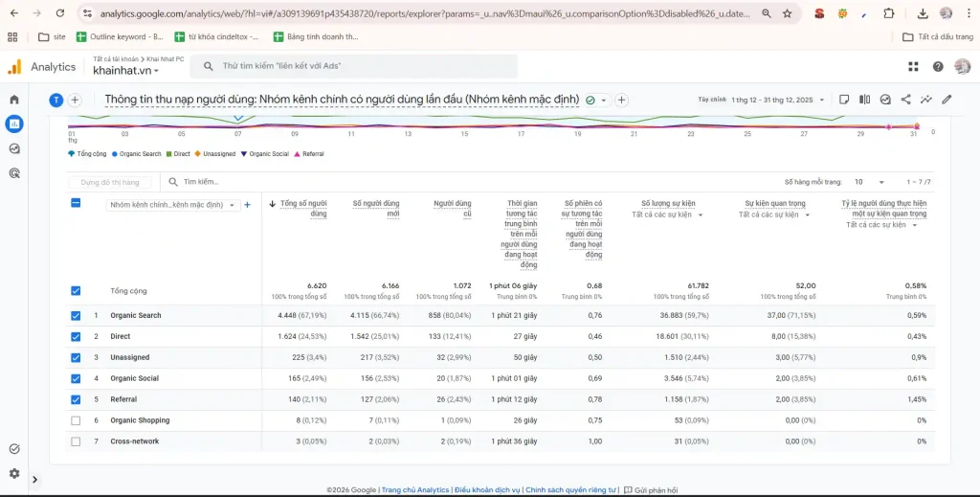Click the Gửi phản hồi feedback button
This screenshot has height=497, width=980.
(x=651, y=490)
